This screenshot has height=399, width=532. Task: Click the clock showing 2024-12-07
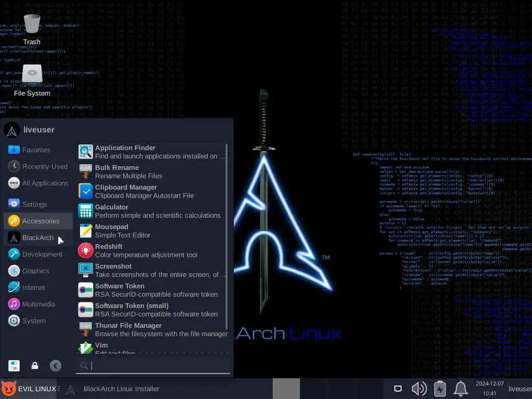click(489, 389)
